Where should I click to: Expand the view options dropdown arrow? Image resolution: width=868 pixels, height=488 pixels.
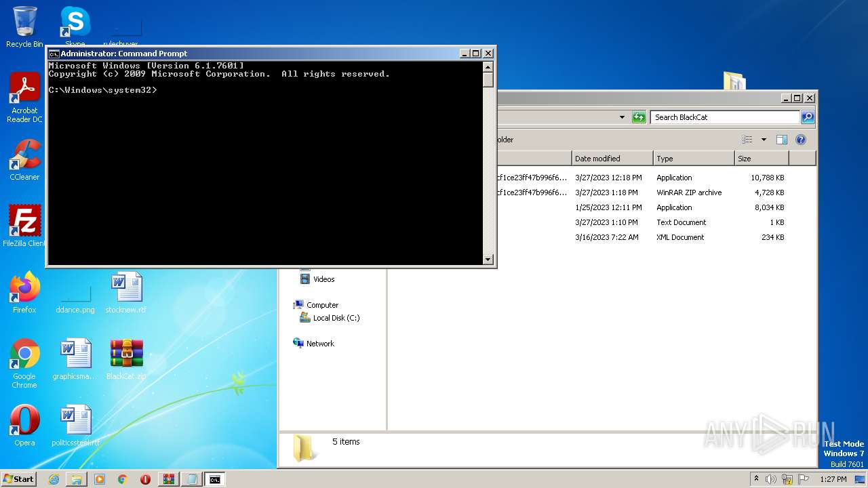(x=764, y=140)
